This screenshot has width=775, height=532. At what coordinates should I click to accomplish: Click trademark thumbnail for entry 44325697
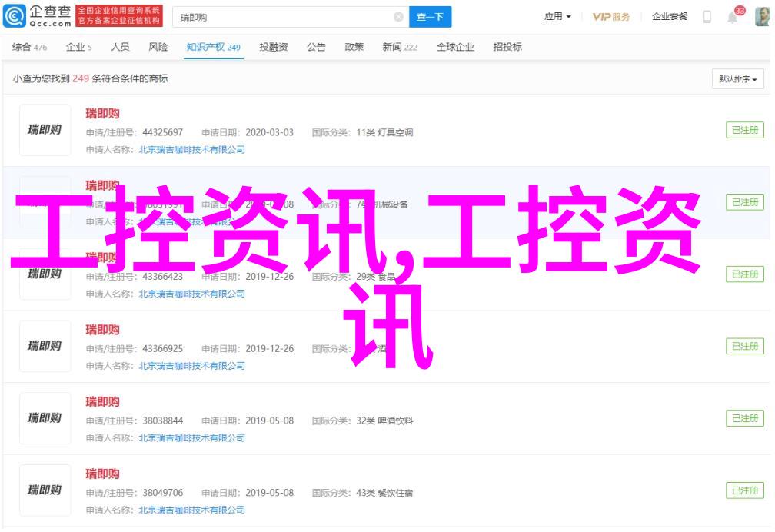45,130
